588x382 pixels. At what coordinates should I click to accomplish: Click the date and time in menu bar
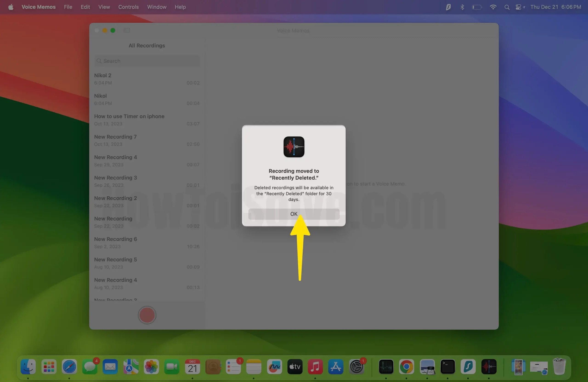[556, 7]
